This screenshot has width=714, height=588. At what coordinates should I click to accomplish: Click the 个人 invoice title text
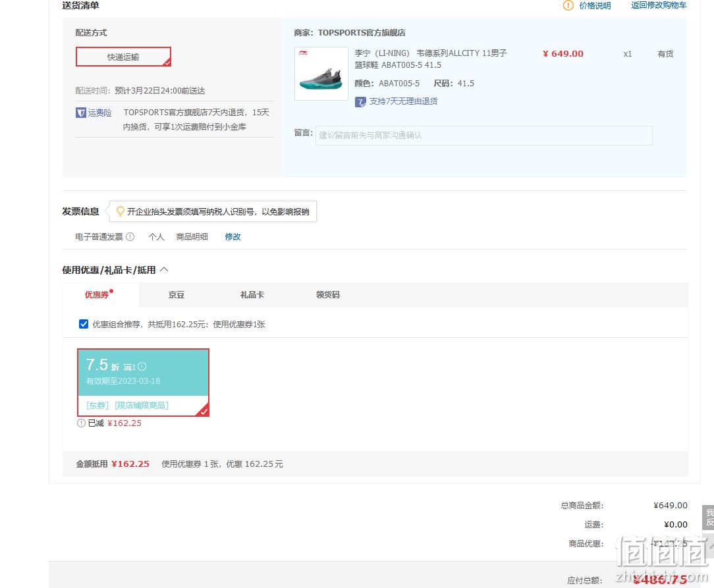tap(156, 236)
